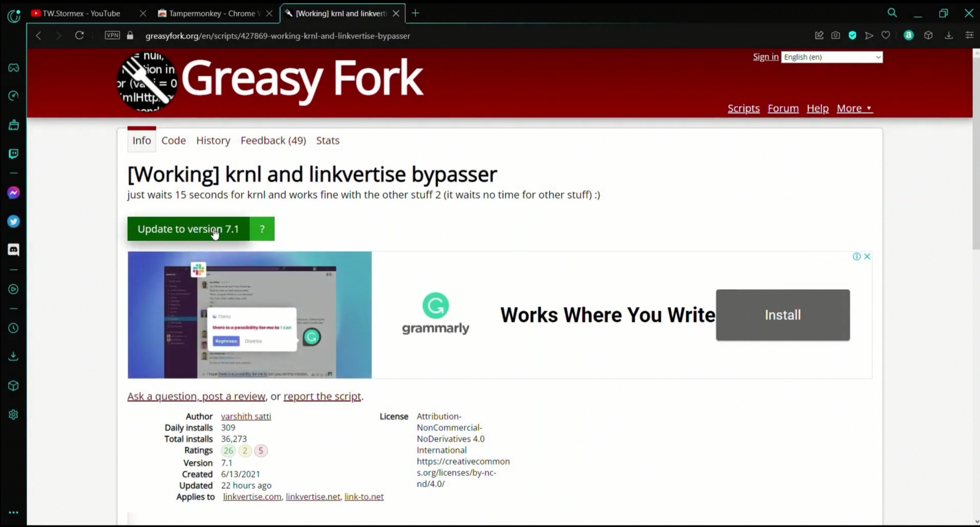Open the sidebar overflow ellipsis menu
This screenshot has height=527, width=980.
pyautogui.click(x=13, y=512)
